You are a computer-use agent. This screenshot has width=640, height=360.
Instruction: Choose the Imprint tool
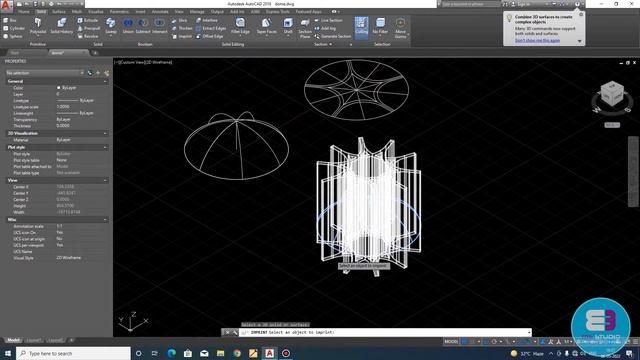click(182, 36)
